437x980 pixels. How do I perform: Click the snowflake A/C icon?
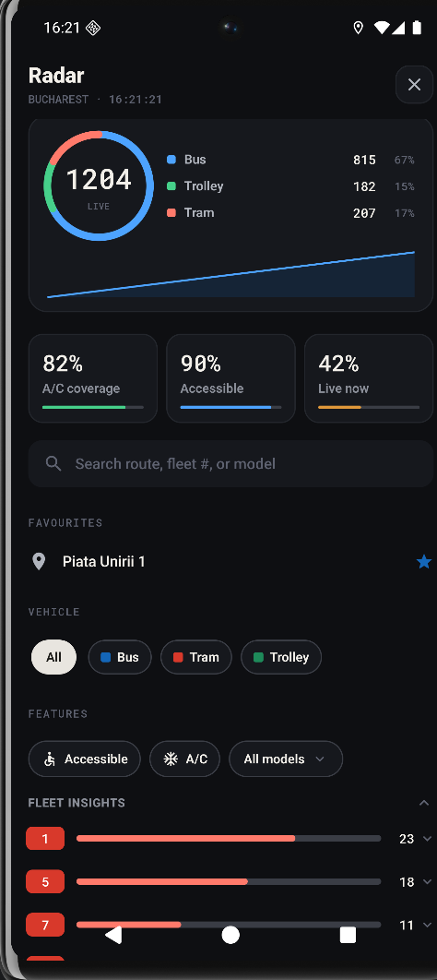coord(171,759)
